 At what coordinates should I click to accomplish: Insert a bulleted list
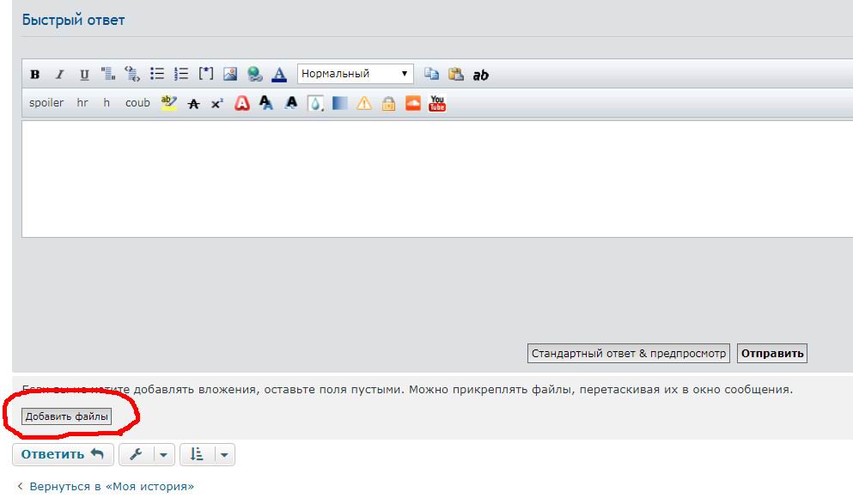157,75
